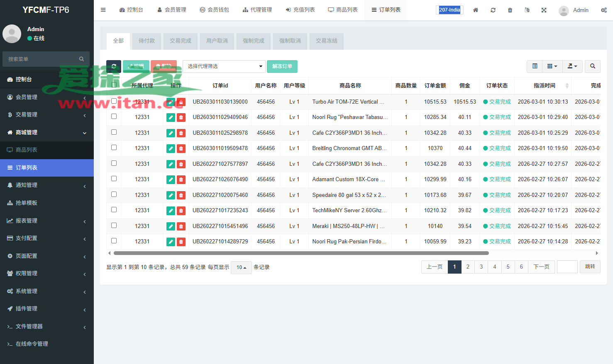
Task: Open the 选择代理筛选 agent filter dropdown
Action: pos(224,66)
